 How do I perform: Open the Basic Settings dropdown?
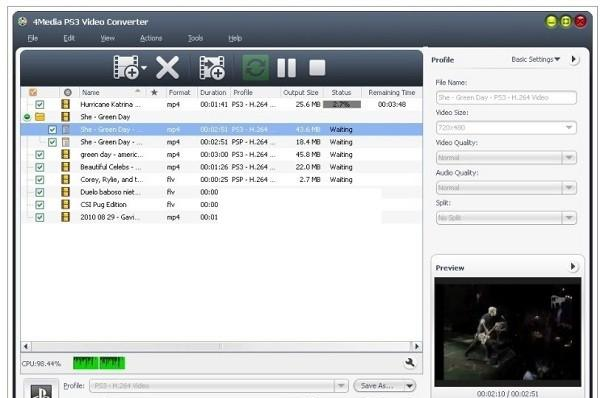[x=536, y=59]
